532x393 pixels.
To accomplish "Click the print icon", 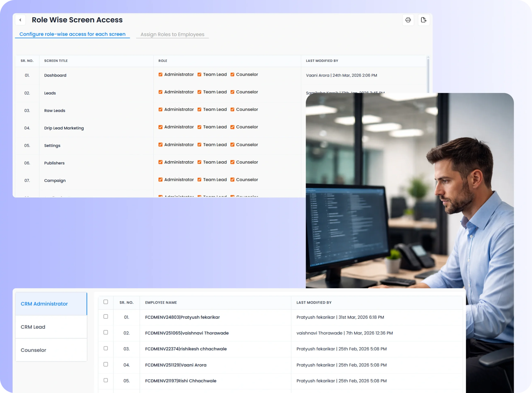I will point(408,20).
